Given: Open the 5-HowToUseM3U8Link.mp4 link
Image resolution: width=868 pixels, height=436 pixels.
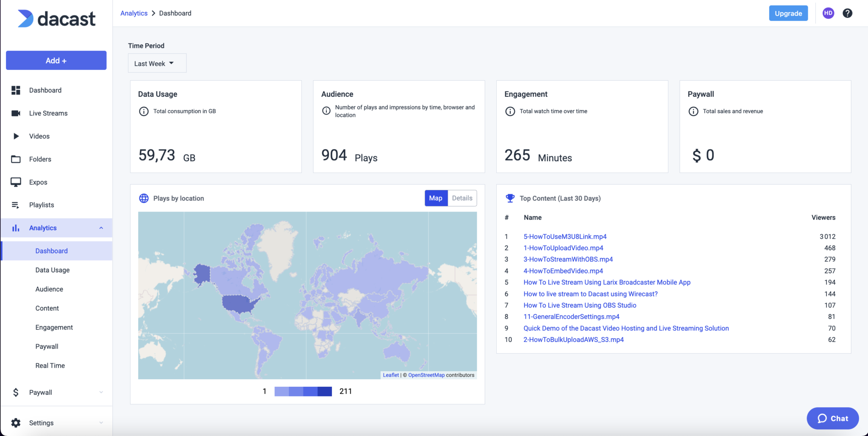Looking at the screenshot, I should [x=565, y=237].
